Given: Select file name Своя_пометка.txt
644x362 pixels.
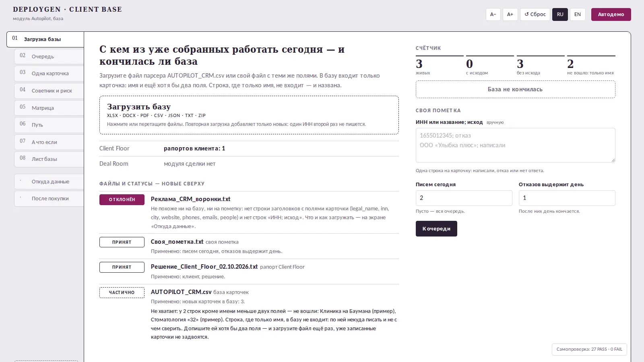Looking at the screenshot, I should [177, 242].
